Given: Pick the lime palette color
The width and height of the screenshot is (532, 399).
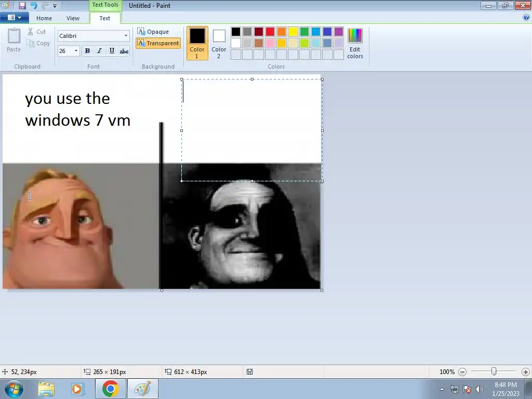Looking at the screenshot, I should click(304, 43).
